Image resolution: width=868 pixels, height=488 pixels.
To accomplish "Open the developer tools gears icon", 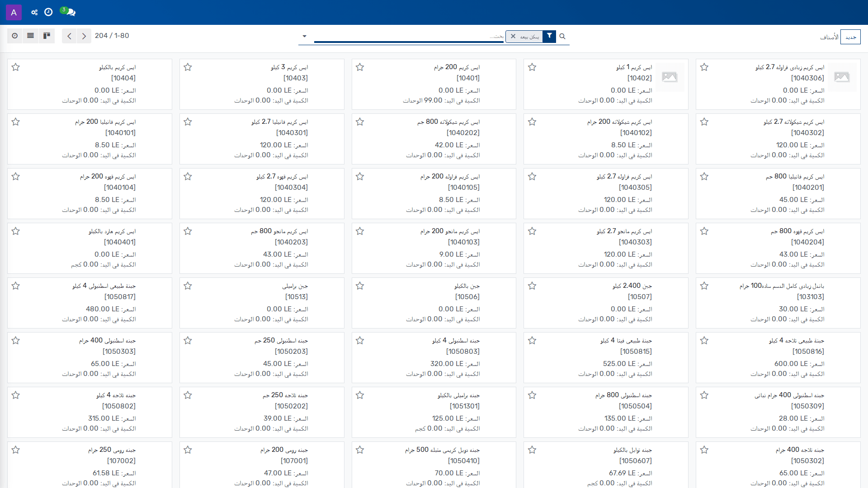I will click(34, 12).
